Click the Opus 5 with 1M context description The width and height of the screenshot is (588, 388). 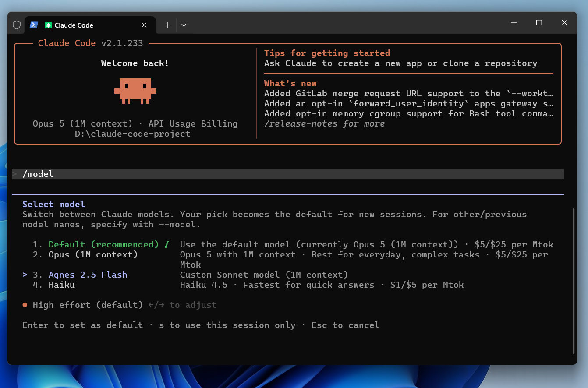(364, 259)
